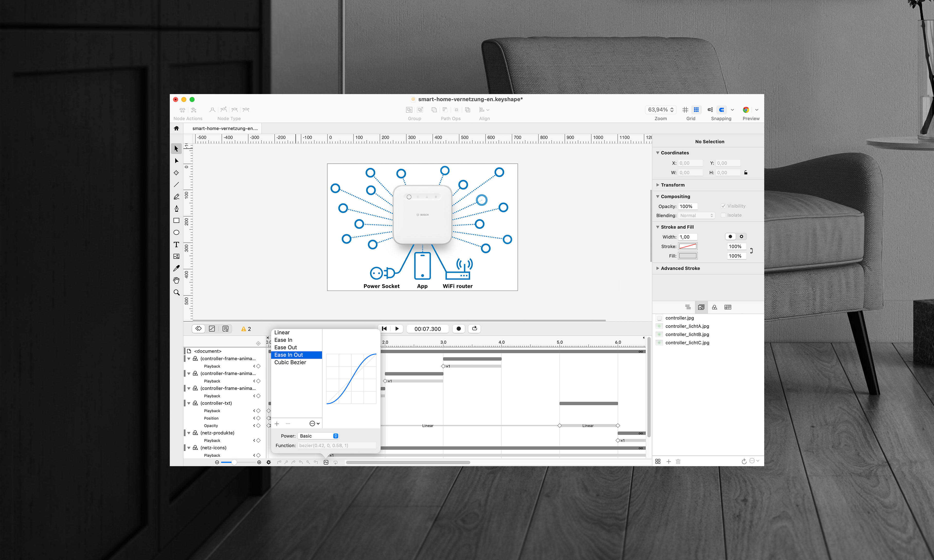Toggle the timeline loop button

475,329
